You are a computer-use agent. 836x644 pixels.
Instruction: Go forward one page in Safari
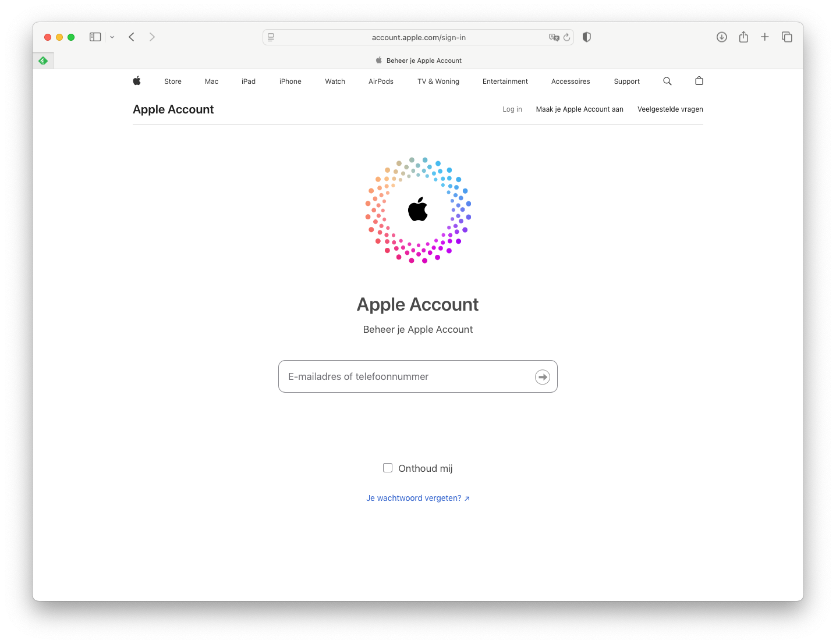coord(152,37)
